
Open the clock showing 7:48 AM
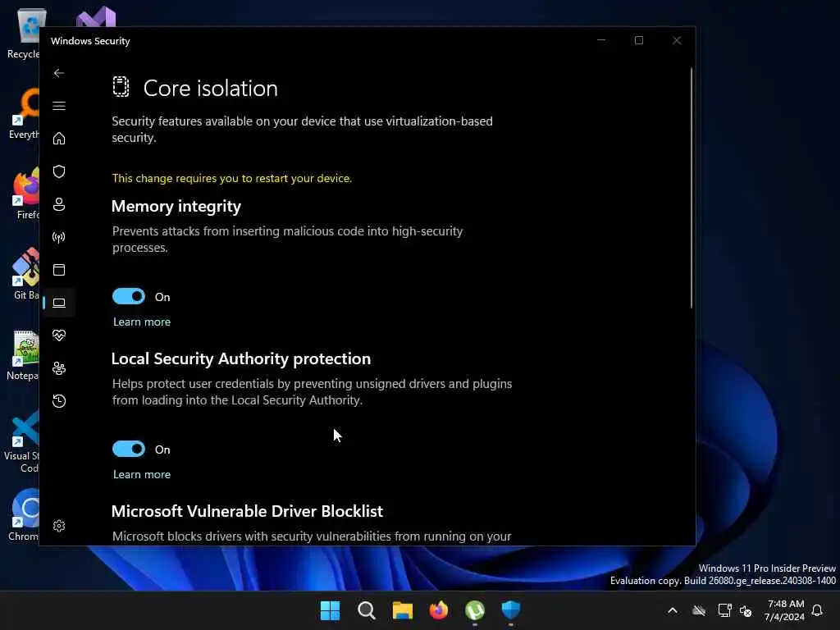click(x=785, y=610)
